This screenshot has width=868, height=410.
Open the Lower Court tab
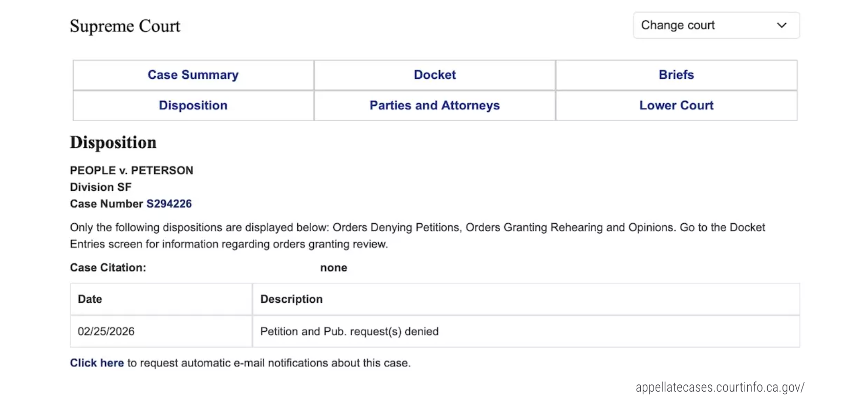(x=676, y=106)
